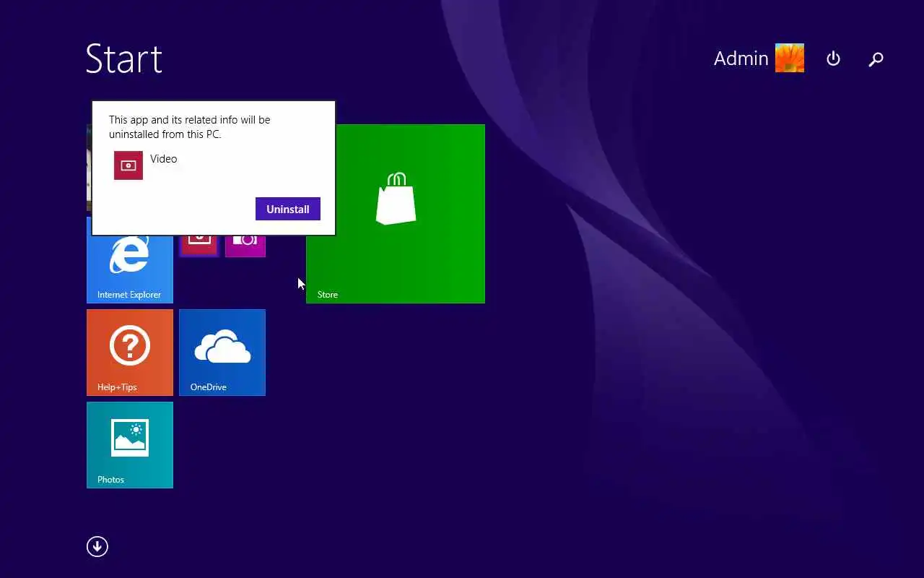Open the Photos tile
The height and width of the screenshot is (578, 924).
pyautogui.click(x=130, y=445)
